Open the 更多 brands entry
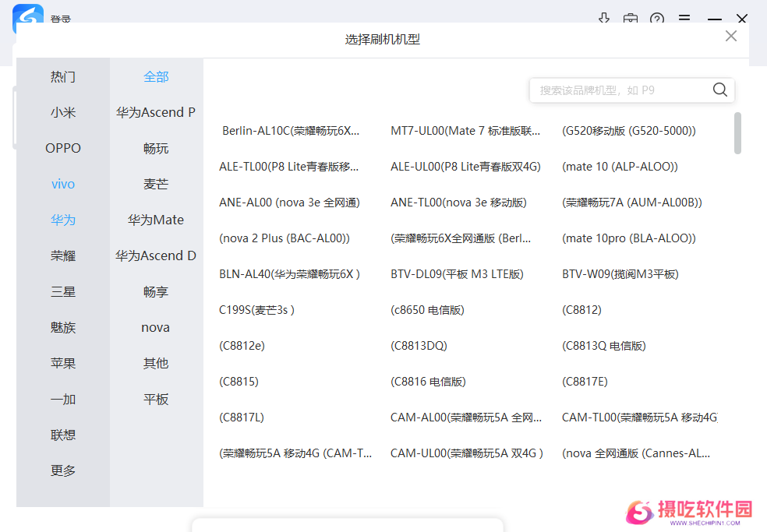767x532 pixels. click(63, 470)
